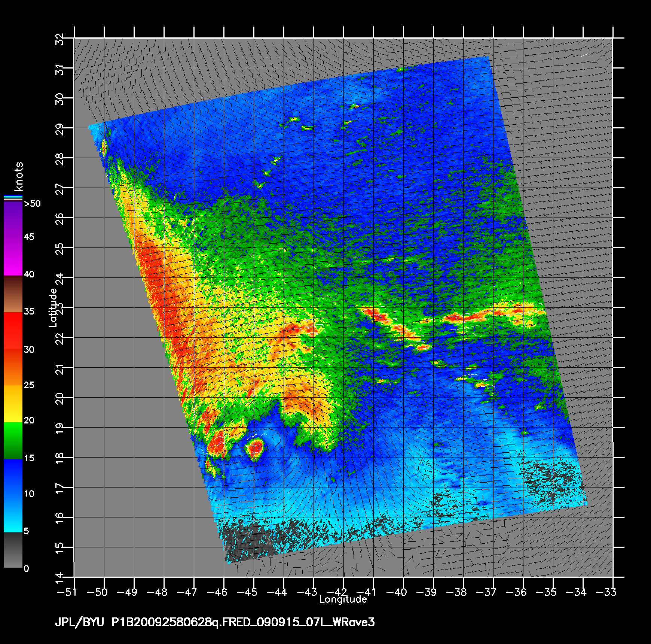
Task: Select the longitude tick label '-47'
Action: tap(187, 592)
